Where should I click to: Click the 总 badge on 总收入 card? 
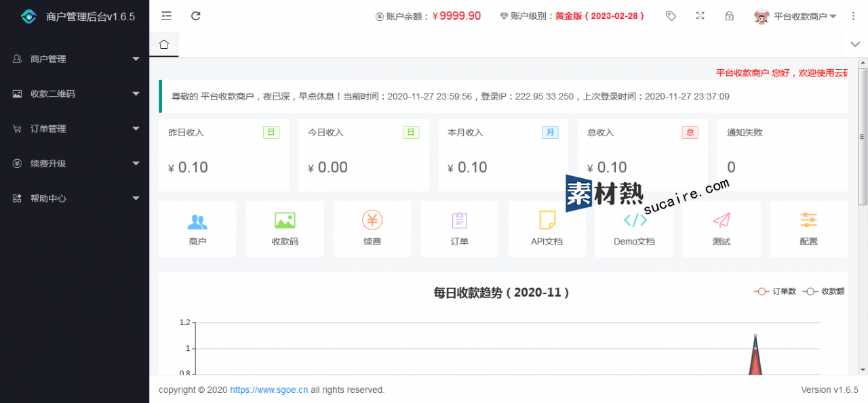pyautogui.click(x=690, y=132)
